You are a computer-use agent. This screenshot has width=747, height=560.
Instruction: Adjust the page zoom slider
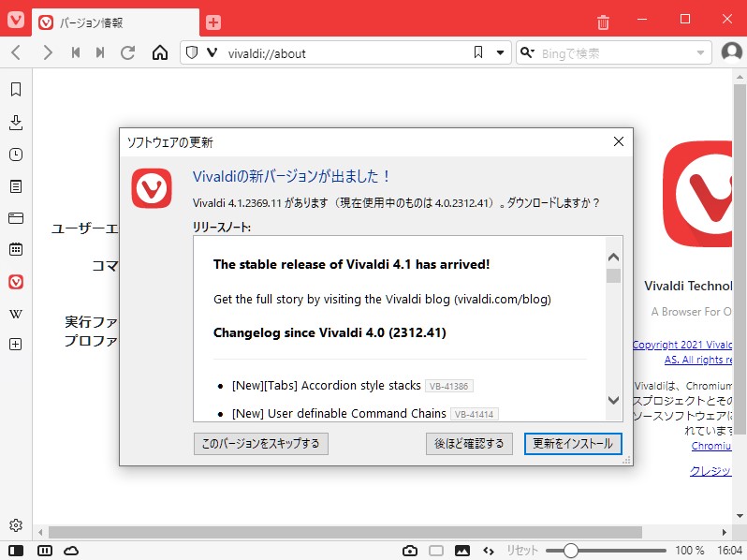click(606, 551)
